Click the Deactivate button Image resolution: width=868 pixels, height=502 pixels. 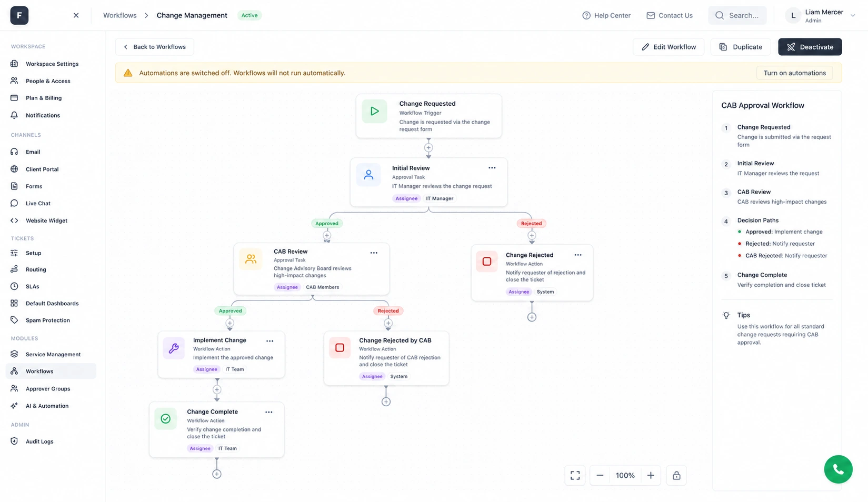coord(810,47)
